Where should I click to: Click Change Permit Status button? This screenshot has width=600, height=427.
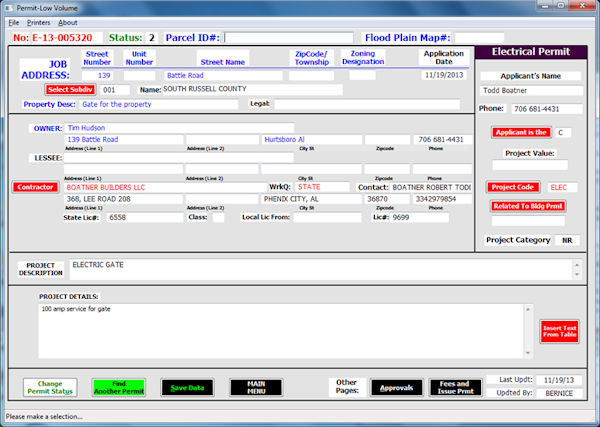coord(50,387)
